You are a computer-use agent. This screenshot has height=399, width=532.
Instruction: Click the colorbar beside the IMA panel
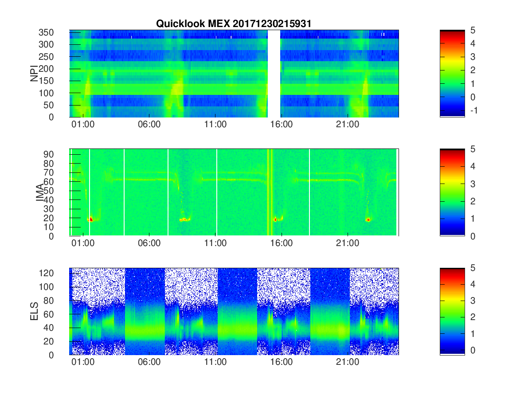click(452, 192)
